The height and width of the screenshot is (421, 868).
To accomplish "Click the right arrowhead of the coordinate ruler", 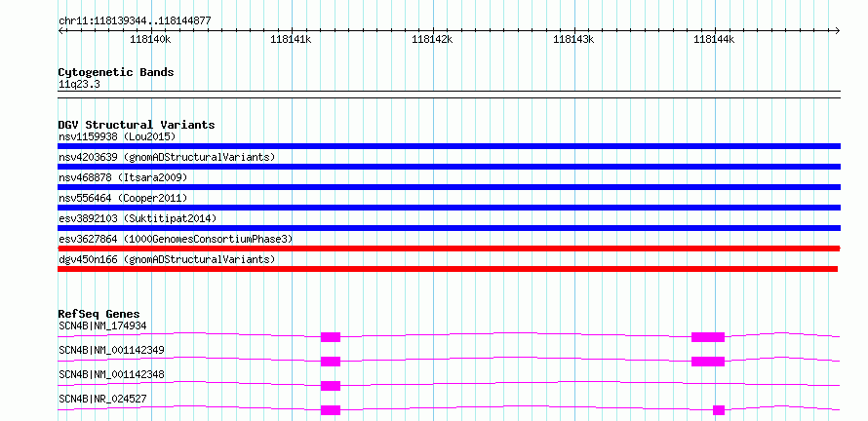I will 838,30.
